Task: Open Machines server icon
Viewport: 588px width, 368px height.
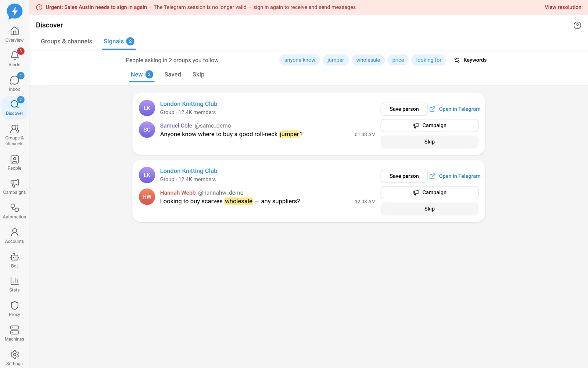Action: [15, 333]
